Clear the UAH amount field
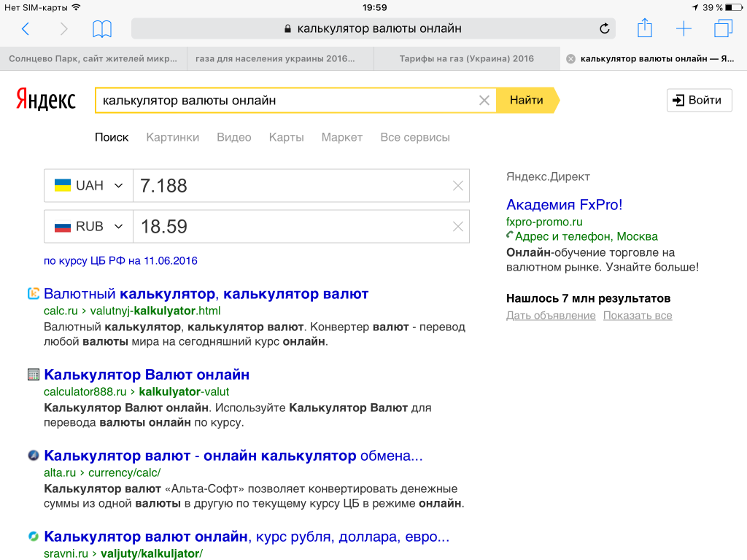 [x=458, y=186]
